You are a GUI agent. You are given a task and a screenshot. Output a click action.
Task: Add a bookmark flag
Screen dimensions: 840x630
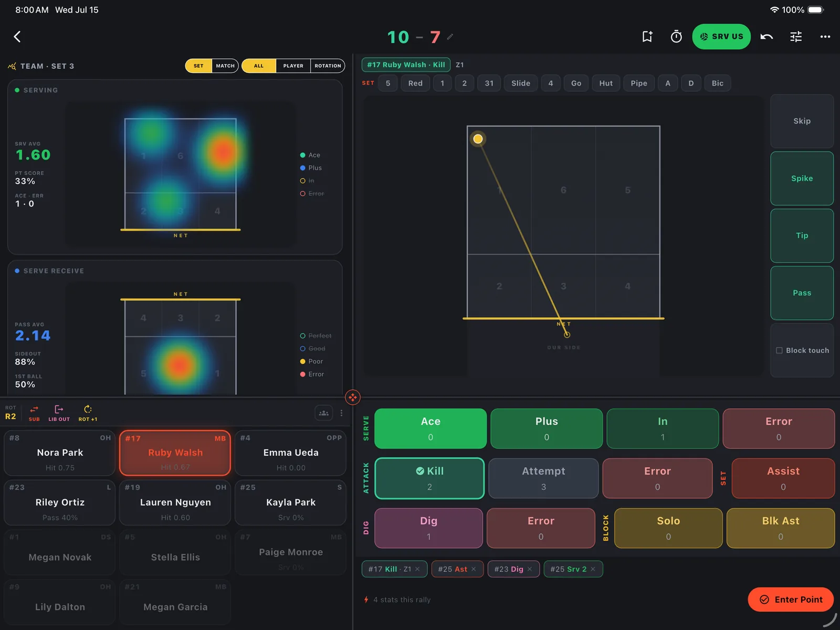point(647,37)
